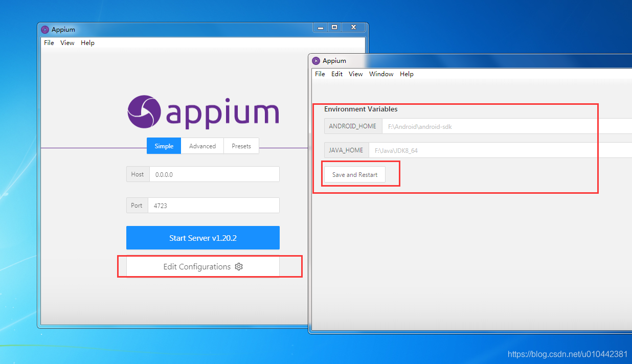Click the Appium title bar icon of the Environment Variables window
632x364 pixels.
[316, 61]
